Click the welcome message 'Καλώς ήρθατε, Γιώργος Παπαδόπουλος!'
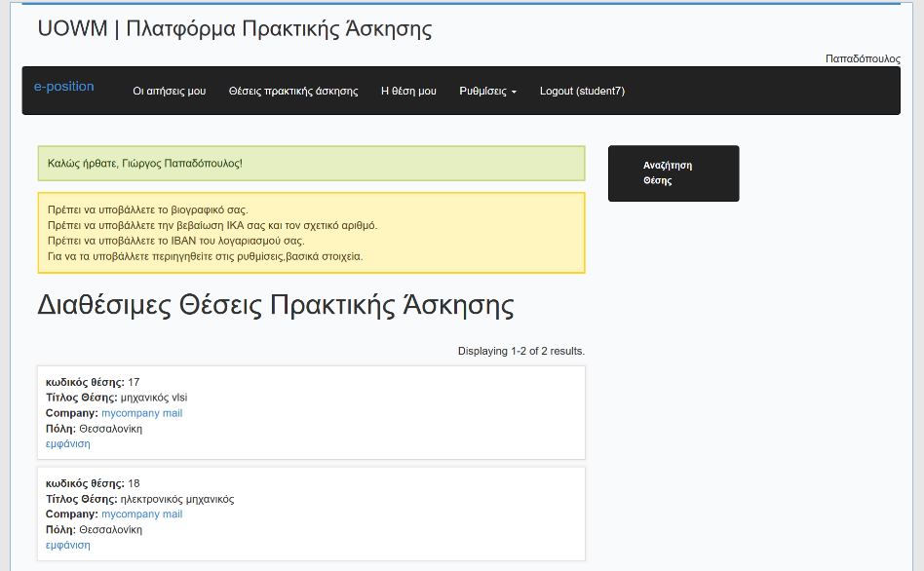The image size is (924, 571). (145, 164)
